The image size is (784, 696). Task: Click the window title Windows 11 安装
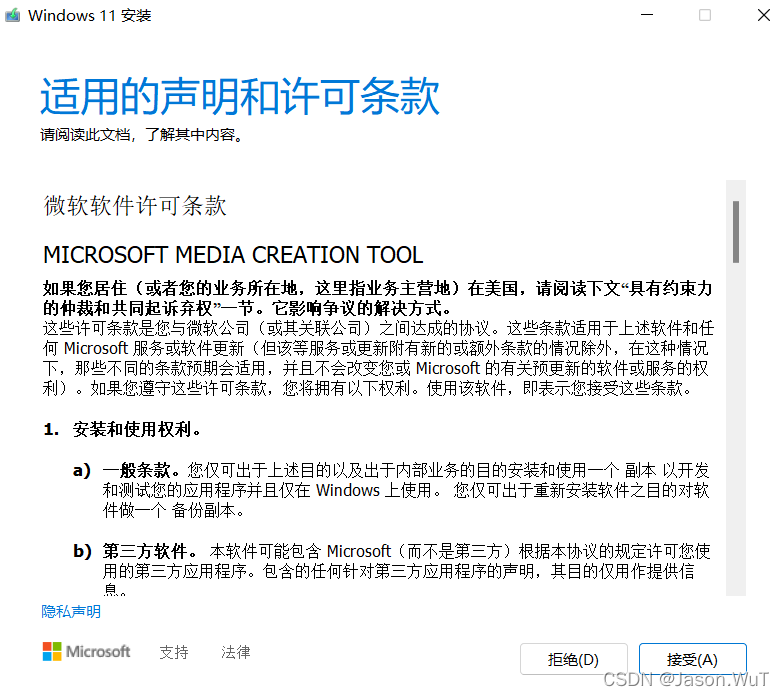[90, 16]
